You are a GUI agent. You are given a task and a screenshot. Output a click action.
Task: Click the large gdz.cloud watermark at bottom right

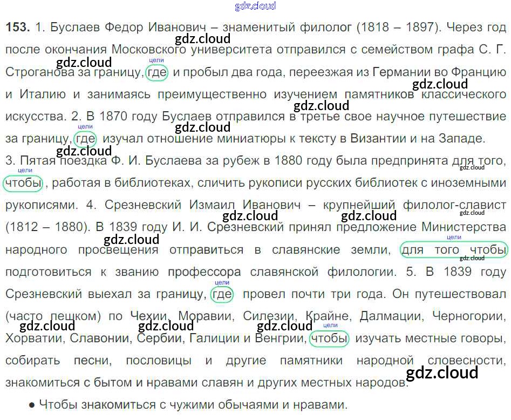[x=441, y=372]
